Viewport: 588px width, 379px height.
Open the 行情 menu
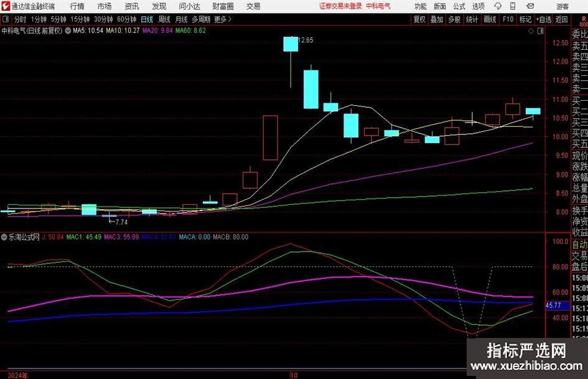[77, 6]
